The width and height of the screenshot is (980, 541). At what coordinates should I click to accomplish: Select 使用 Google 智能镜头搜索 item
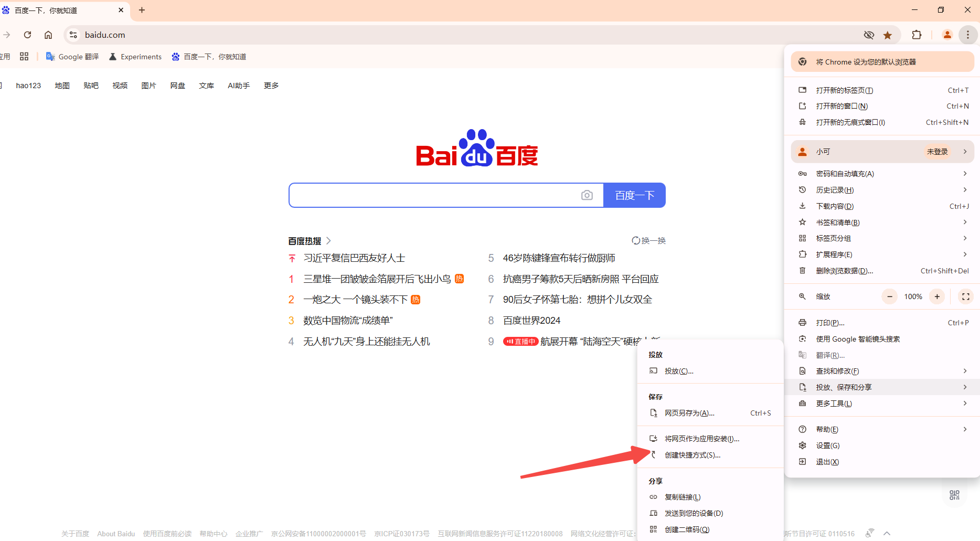coord(882,339)
